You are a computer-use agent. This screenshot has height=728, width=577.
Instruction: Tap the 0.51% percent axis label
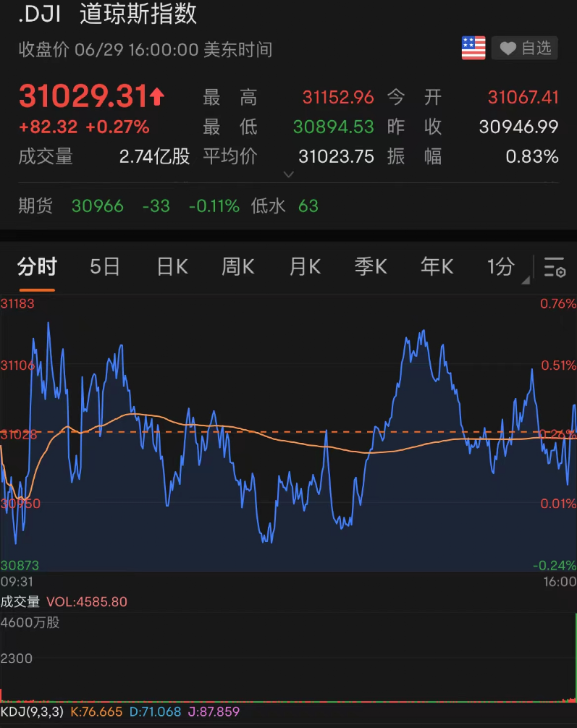[x=558, y=365]
